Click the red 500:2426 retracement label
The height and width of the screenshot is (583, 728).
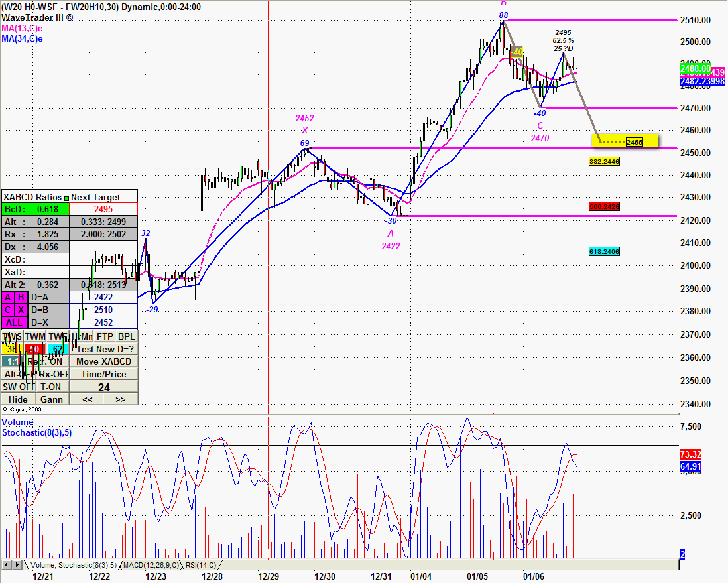coord(604,206)
